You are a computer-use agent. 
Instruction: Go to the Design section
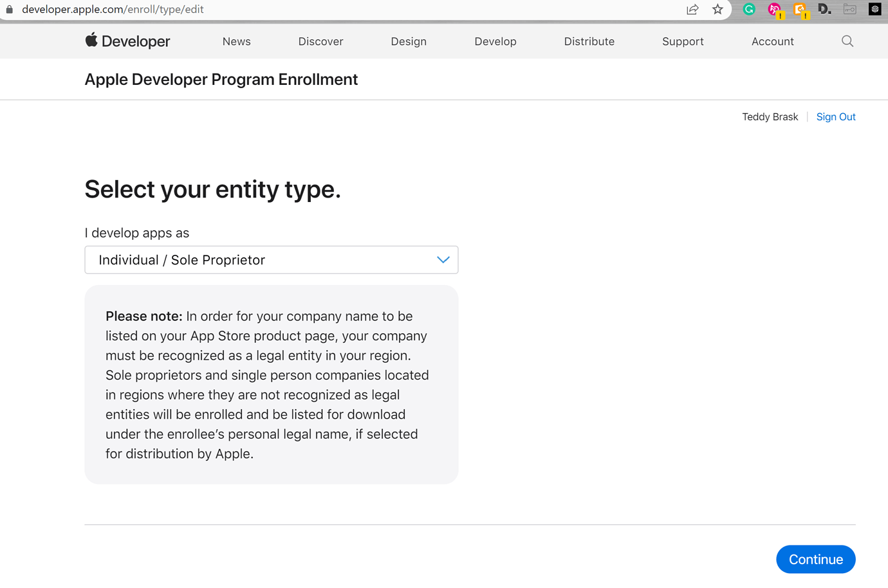click(x=409, y=41)
